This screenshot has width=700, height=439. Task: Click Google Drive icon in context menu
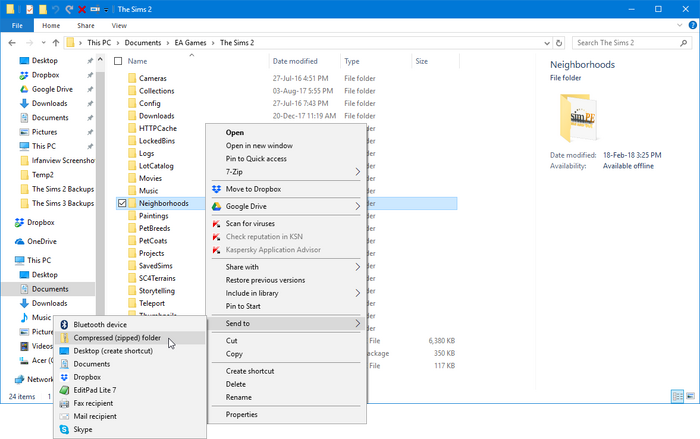217,206
